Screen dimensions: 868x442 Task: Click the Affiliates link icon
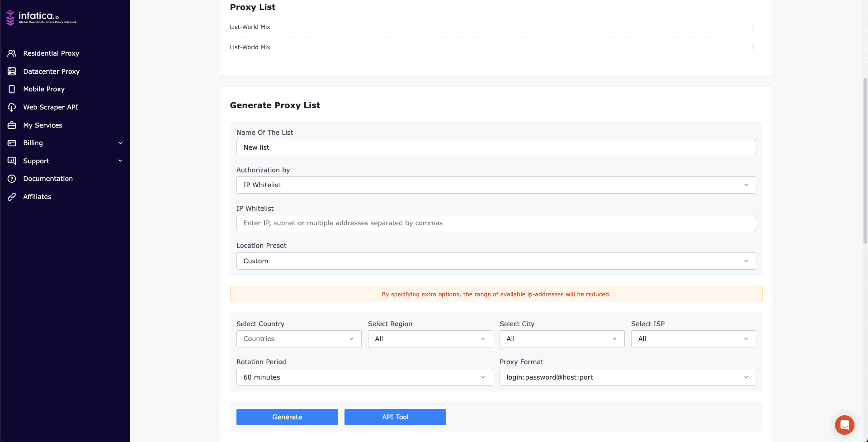tap(12, 197)
